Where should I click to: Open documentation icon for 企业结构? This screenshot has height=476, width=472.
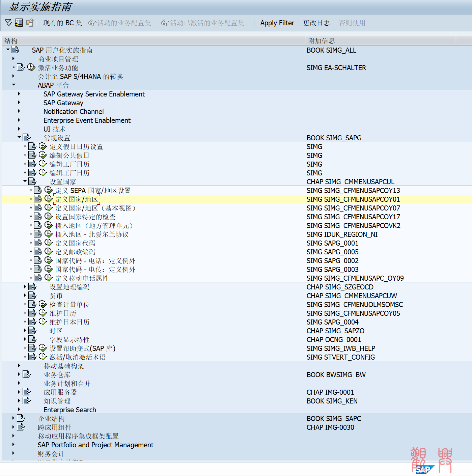21,418
